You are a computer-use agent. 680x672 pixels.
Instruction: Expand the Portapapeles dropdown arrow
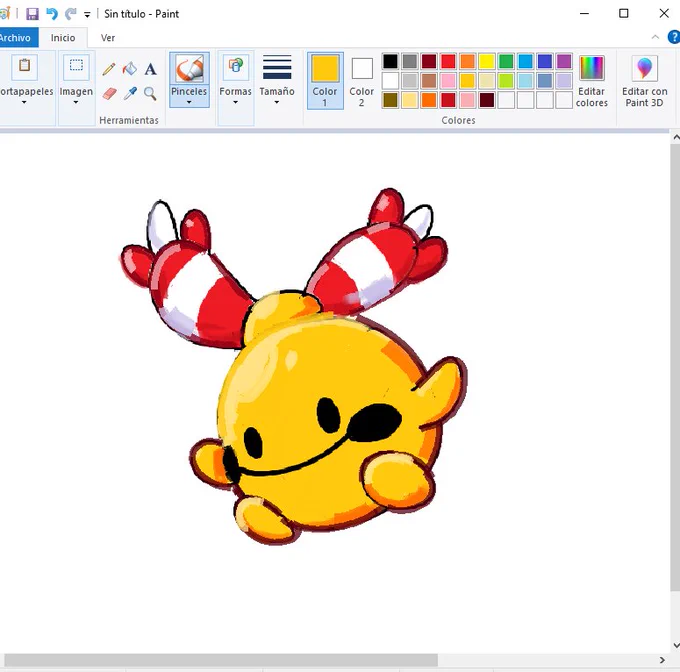tap(24, 103)
